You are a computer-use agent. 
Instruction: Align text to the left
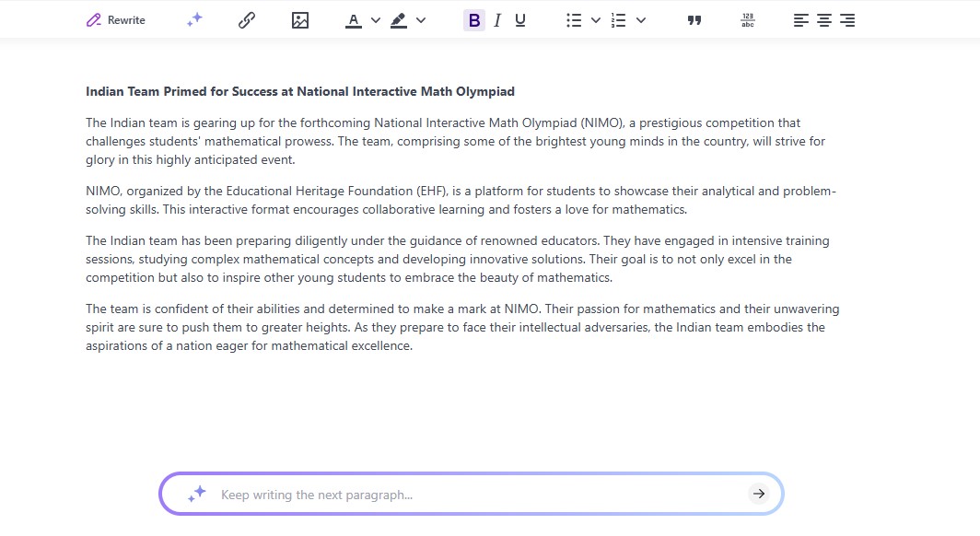[800, 19]
